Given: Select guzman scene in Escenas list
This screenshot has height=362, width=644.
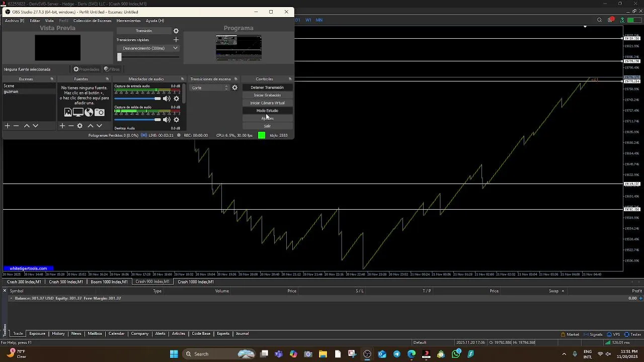Looking at the screenshot, I should click(x=29, y=92).
